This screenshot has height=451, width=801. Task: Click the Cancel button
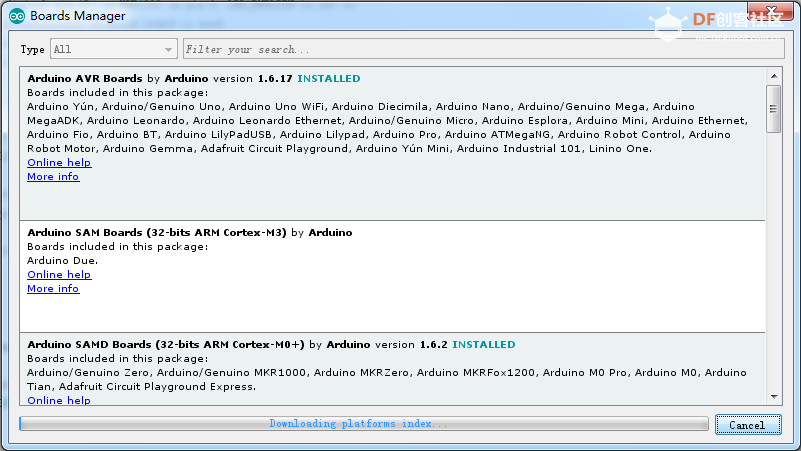[x=748, y=424]
